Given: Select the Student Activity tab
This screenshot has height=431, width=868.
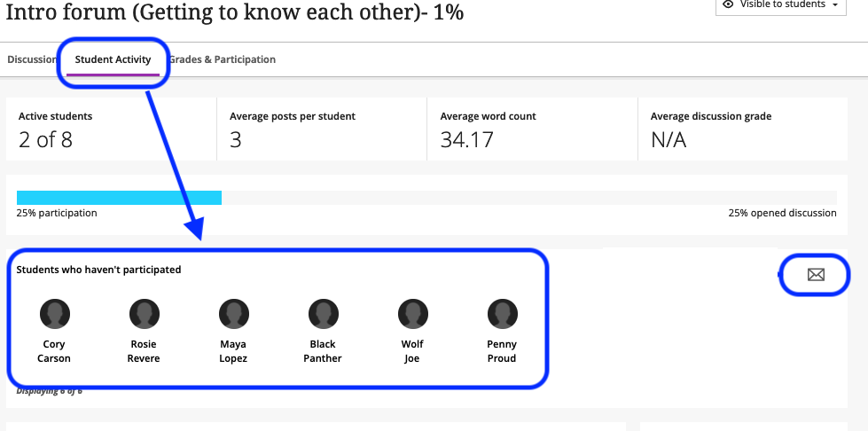Looking at the screenshot, I should point(113,59).
